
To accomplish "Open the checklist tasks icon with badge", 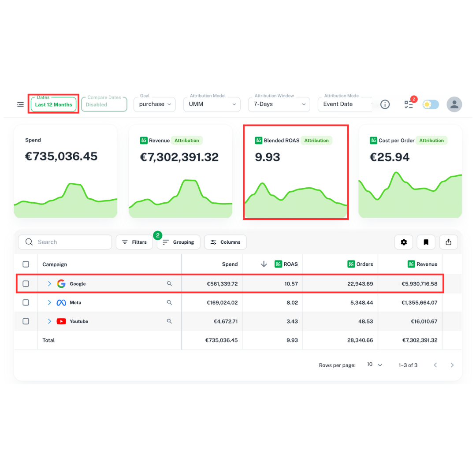I will pos(409,104).
